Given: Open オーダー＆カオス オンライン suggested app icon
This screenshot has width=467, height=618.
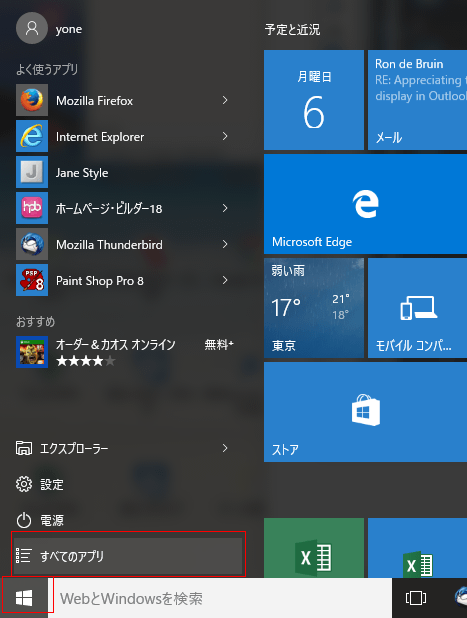Looking at the screenshot, I should (32, 352).
